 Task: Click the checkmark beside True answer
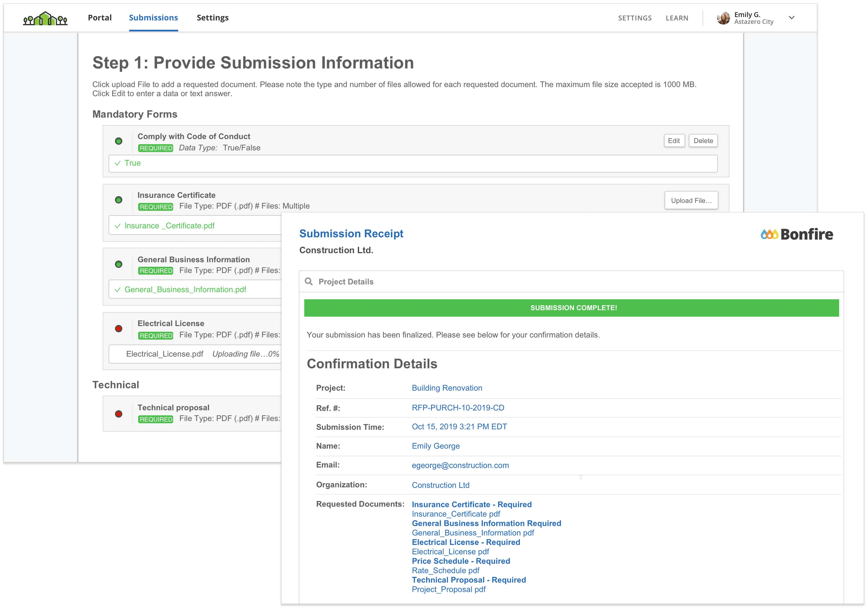(118, 163)
